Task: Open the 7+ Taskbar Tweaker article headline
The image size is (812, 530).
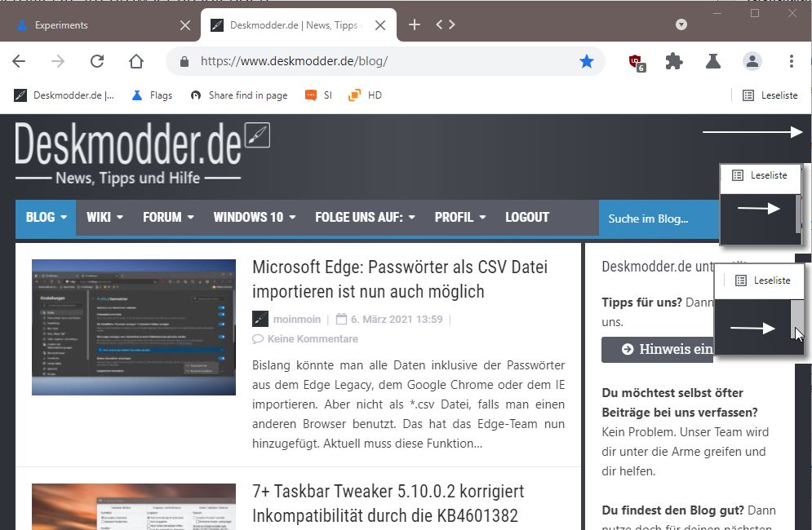Action: tap(388, 503)
